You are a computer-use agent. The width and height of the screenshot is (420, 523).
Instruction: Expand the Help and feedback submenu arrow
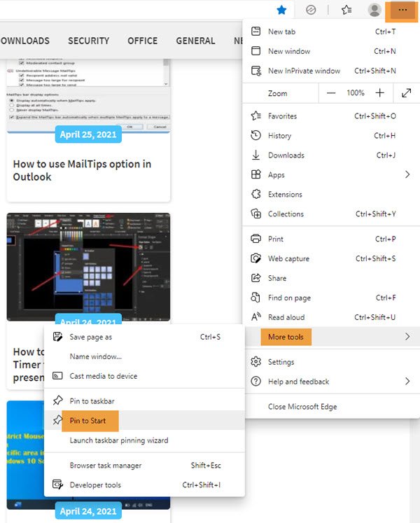pyautogui.click(x=407, y=382)
